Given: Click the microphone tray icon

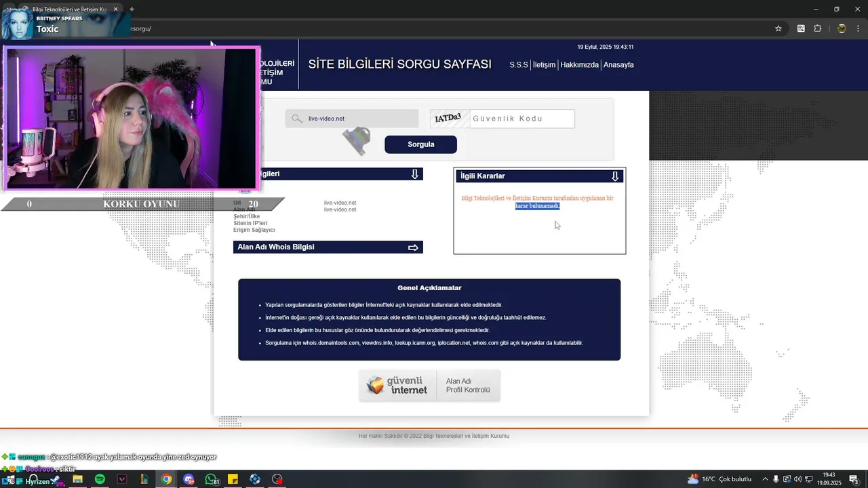Looking at the screenshot, I should (776, 479).
